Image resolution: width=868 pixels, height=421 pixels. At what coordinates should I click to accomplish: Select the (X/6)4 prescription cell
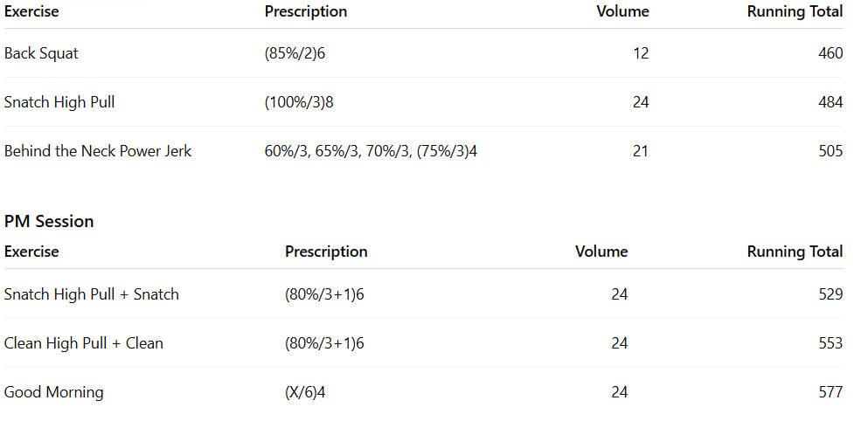(305, 392)
